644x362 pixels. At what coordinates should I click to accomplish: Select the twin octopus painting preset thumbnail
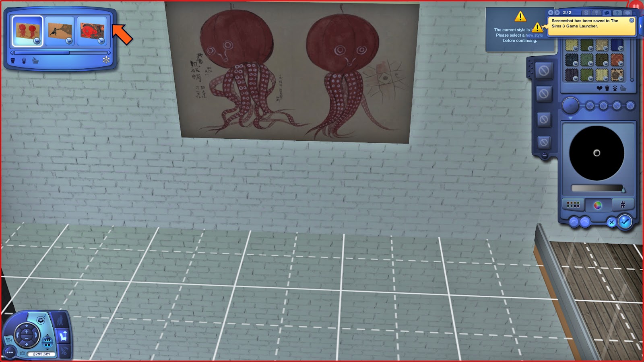click(27, 31)
